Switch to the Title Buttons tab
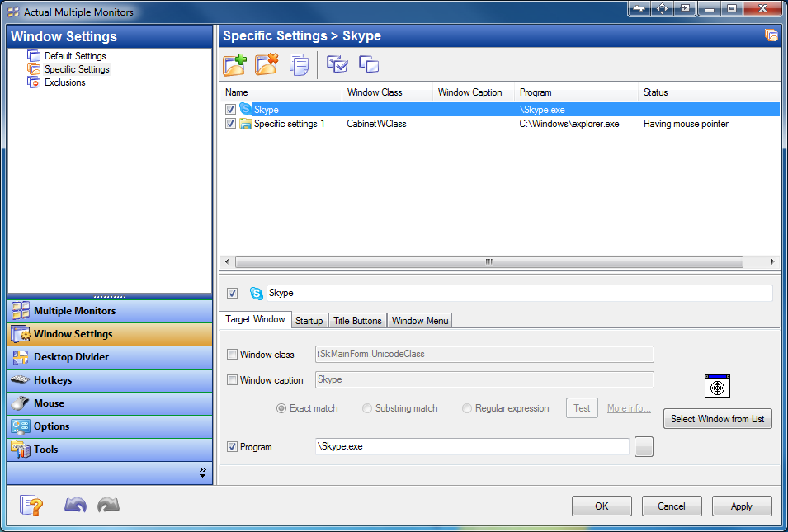The image size is (788, 532). [357, 321]
